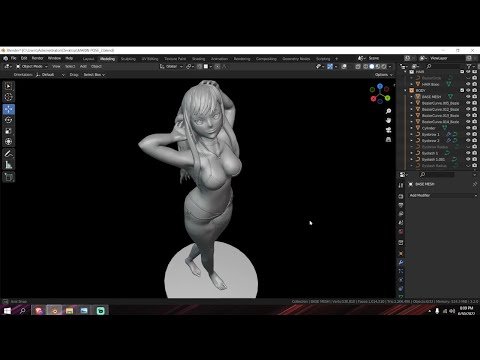Open the Edit menu
The height and width of the screenshot is (360, 480).
tap(24, 58)
